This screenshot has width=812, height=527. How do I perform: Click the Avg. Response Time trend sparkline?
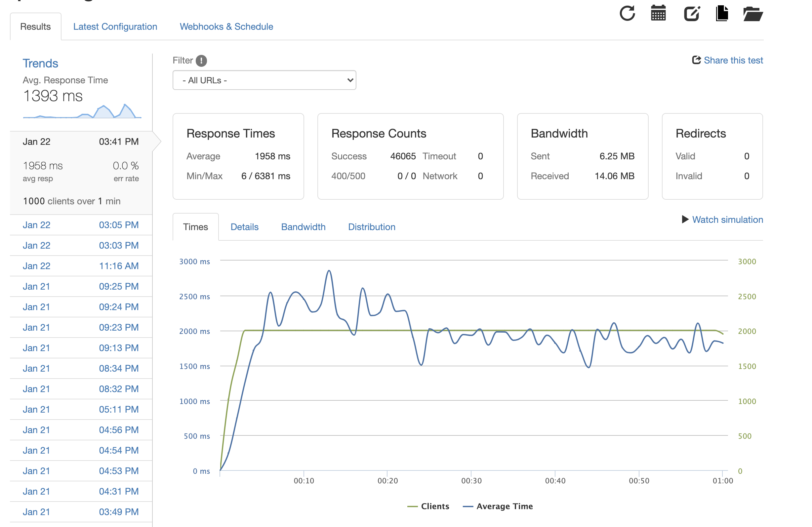(82, 111)
